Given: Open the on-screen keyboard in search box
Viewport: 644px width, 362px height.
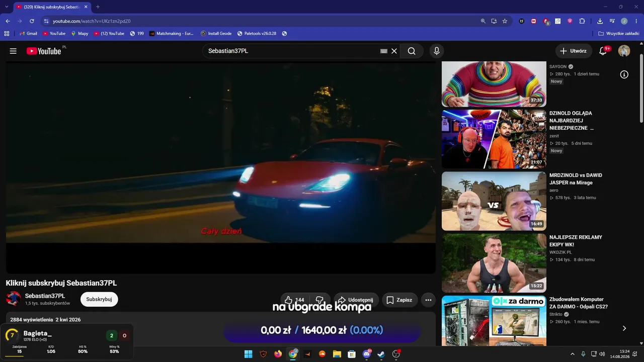Looking at the screenshot, I should (x=383, y=51).
